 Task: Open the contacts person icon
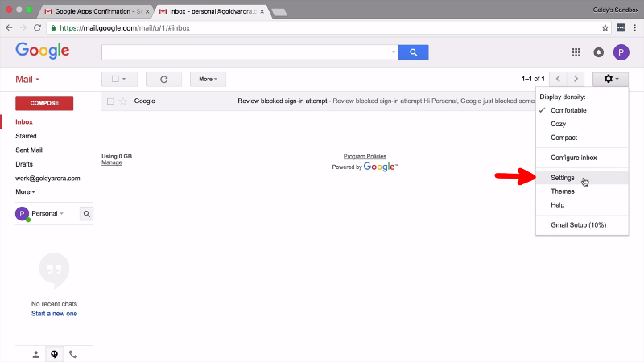click(x=35, y=354)
